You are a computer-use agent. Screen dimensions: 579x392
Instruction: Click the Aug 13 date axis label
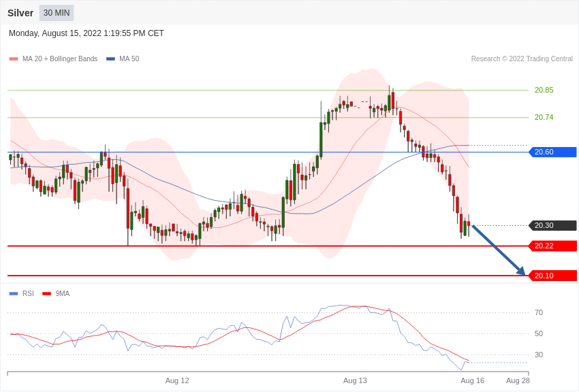tap(355, 381)
